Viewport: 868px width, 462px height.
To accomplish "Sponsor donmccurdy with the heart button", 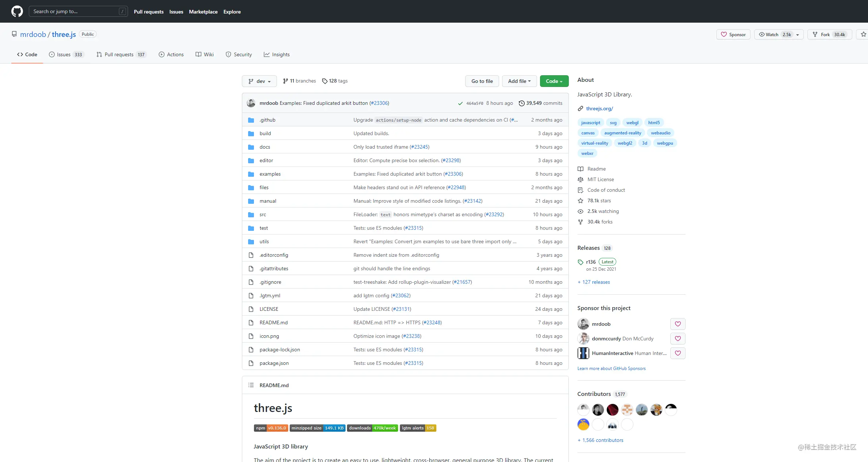I will (x=678, y=339).
